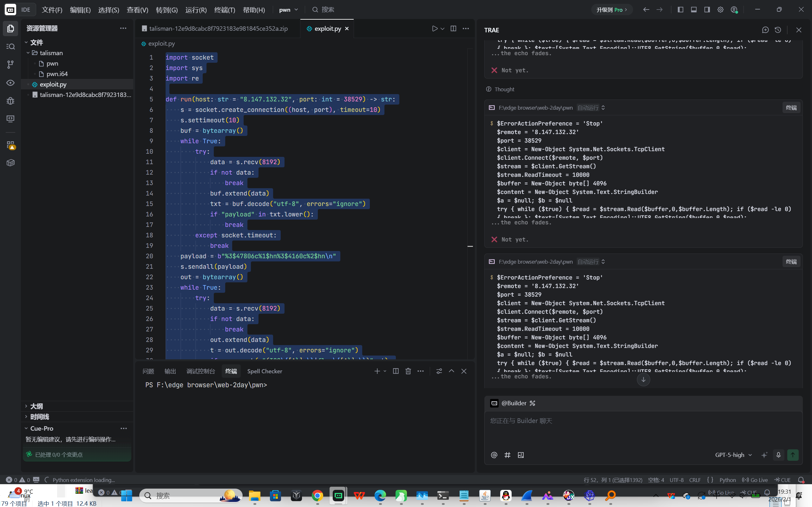812x507 pixels.
Task: Open GPT-5-high model dropdown
Action: [733, 455]
